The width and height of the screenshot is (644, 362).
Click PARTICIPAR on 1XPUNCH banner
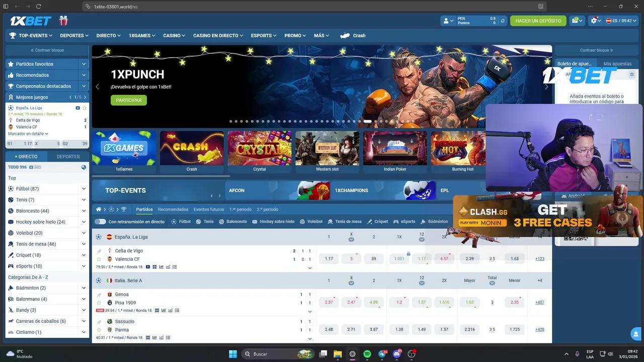coord(129,100)
